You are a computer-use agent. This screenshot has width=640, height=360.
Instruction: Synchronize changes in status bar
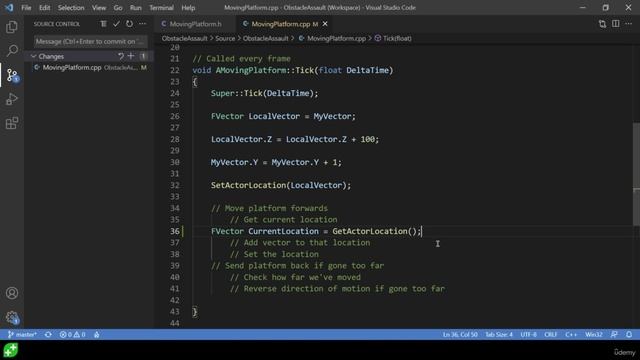(x=48, y=334)
